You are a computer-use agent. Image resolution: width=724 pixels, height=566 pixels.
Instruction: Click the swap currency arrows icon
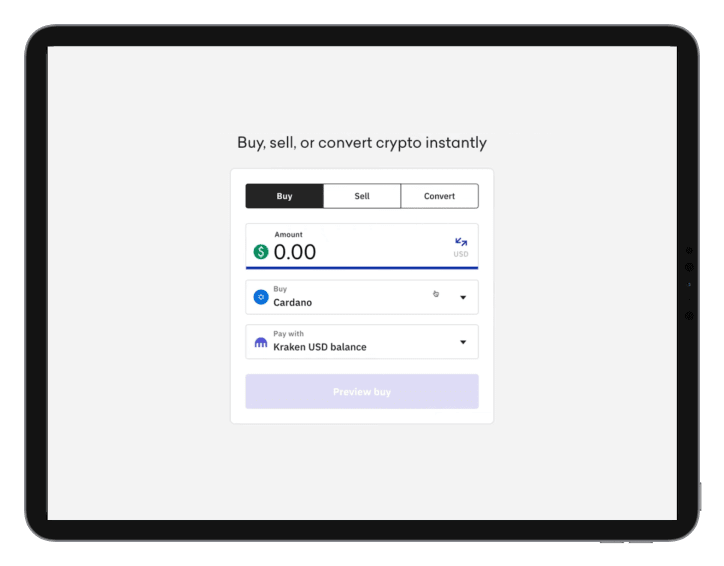(461, 242)
